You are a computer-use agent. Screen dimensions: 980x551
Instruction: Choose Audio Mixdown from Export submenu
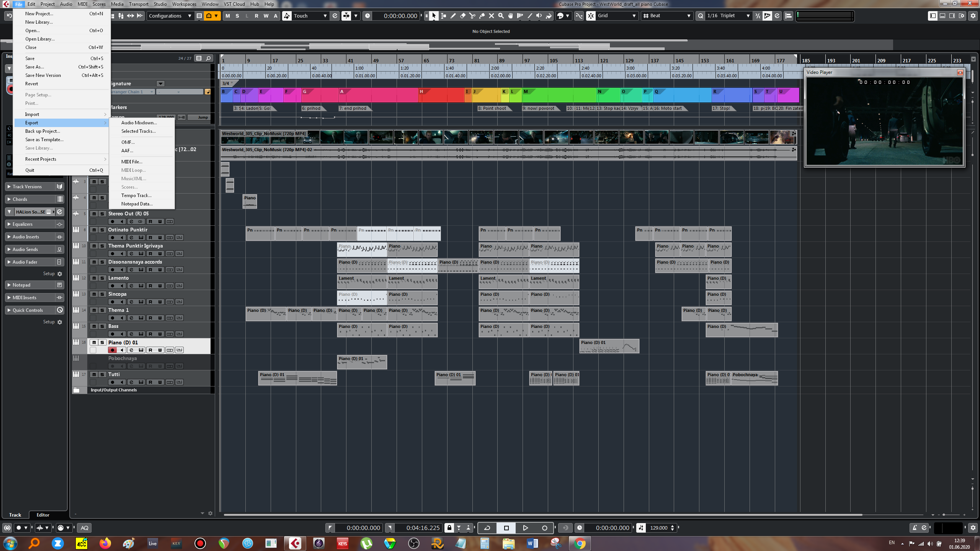click(x=139, y=122)
